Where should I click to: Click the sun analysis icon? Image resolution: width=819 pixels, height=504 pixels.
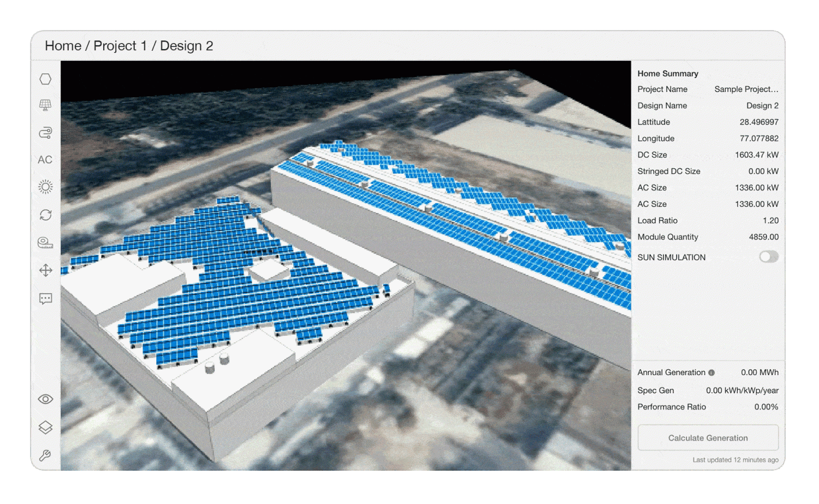click(x=45, y=187)
